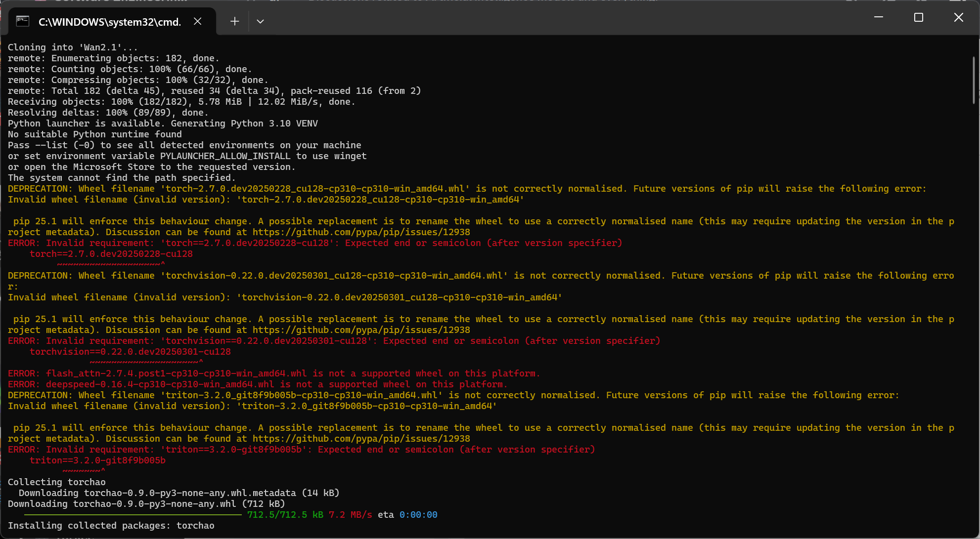Click the "Collecting torchao" line
The height and width of the screenshot is (539, 980).
(56, 482)
